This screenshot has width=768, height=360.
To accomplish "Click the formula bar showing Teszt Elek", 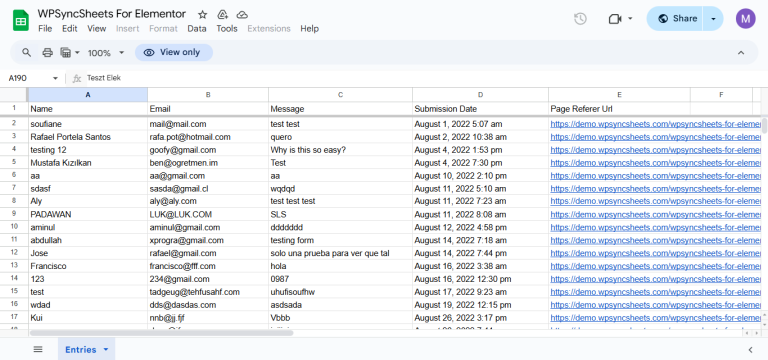I will click(x=421, y=78).
